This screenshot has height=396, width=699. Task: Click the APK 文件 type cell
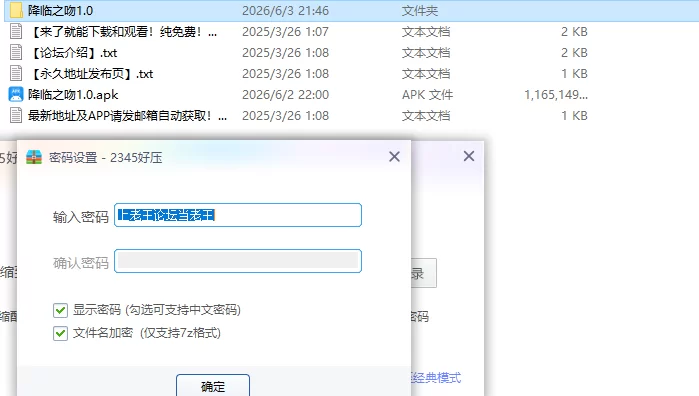427,95
